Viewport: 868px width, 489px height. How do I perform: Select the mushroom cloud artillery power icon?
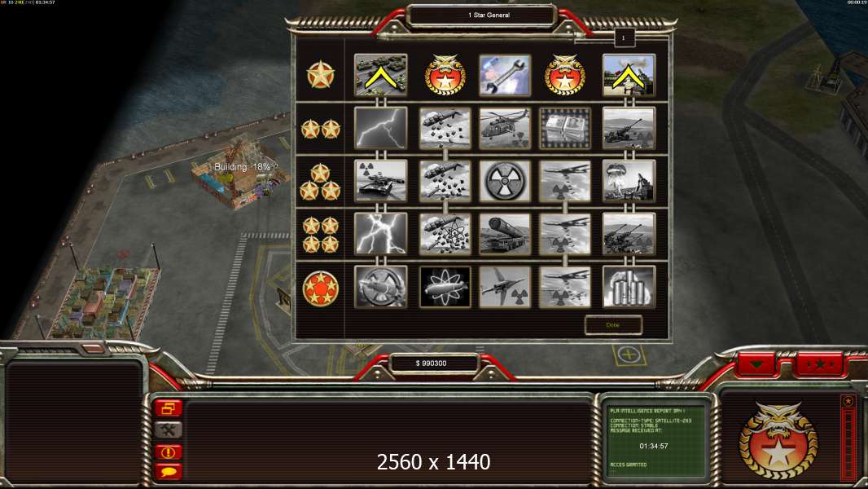click(629, 181)
